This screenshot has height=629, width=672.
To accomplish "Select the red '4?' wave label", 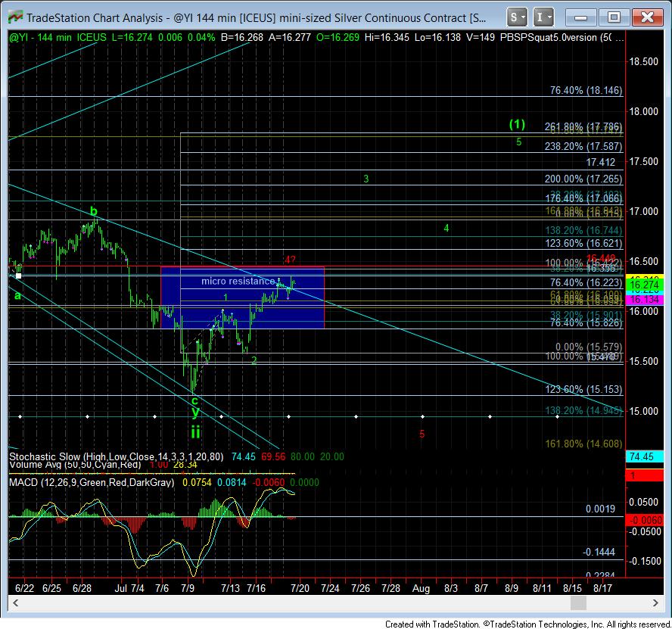I will [290, 260].
